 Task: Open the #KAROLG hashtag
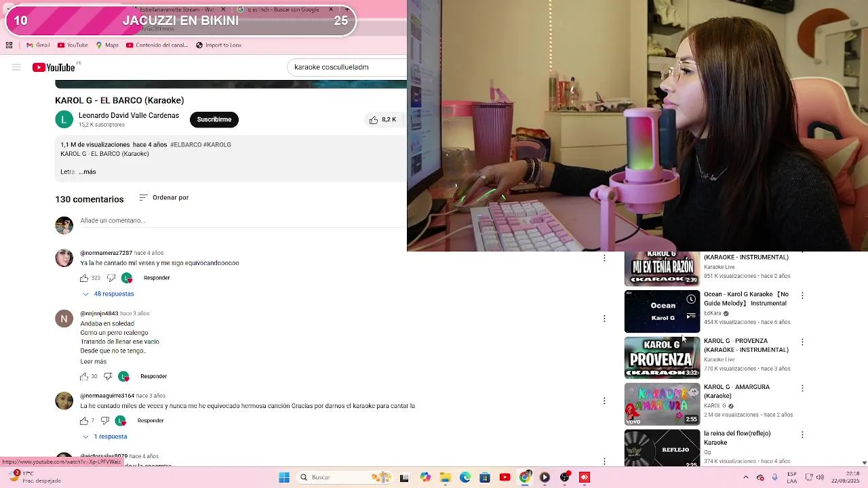coord(218,145)
